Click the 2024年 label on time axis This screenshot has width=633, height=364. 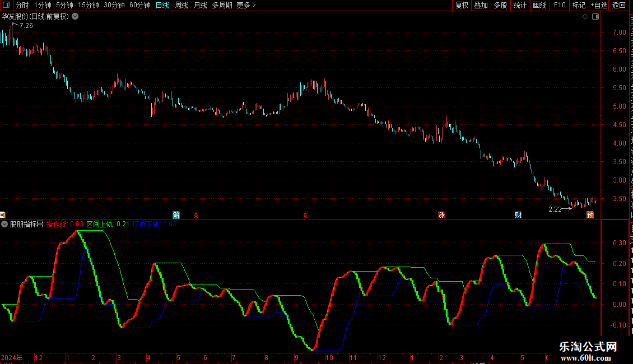[x=12, y=357]
